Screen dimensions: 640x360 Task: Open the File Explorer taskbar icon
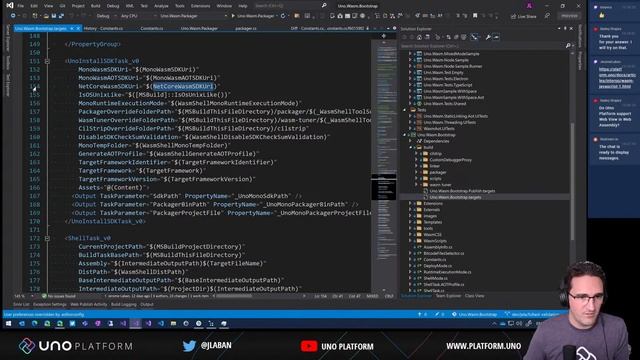pos(173,323)
